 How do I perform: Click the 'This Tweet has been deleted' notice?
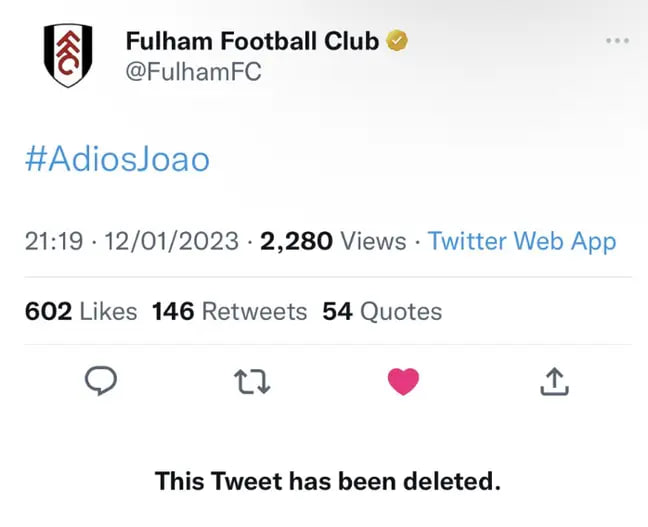click(x=327, y=481)
